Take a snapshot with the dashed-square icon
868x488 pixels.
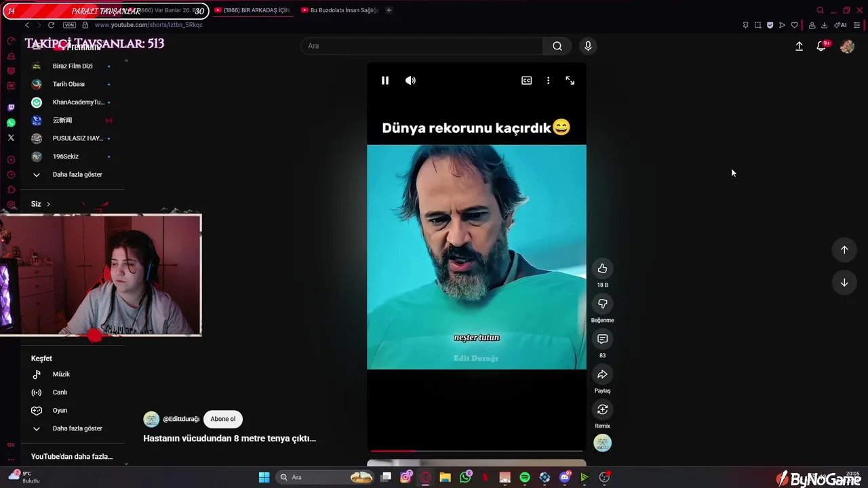[757, 25]
